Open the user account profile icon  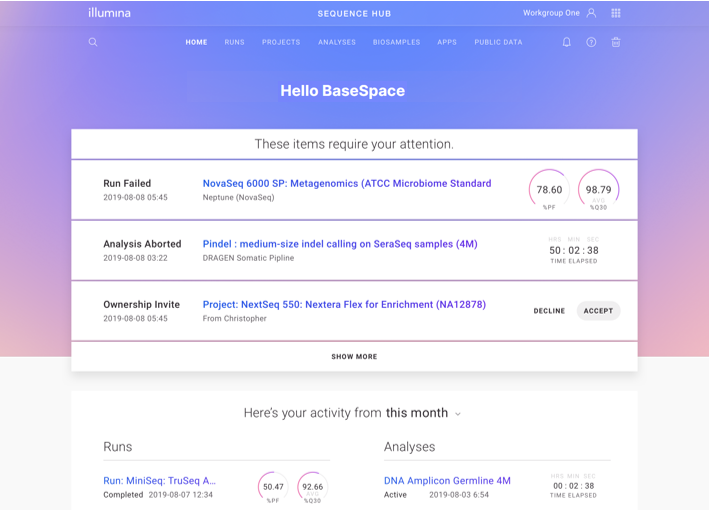pyautogui.click(x=591, y=13)
